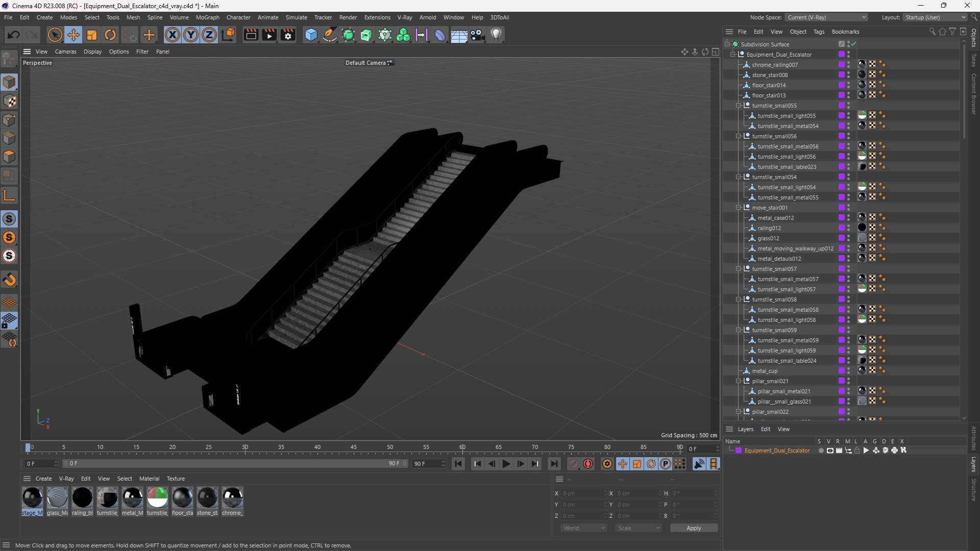
Task: Go to end of animation
Action: click(x=554, y=464)
